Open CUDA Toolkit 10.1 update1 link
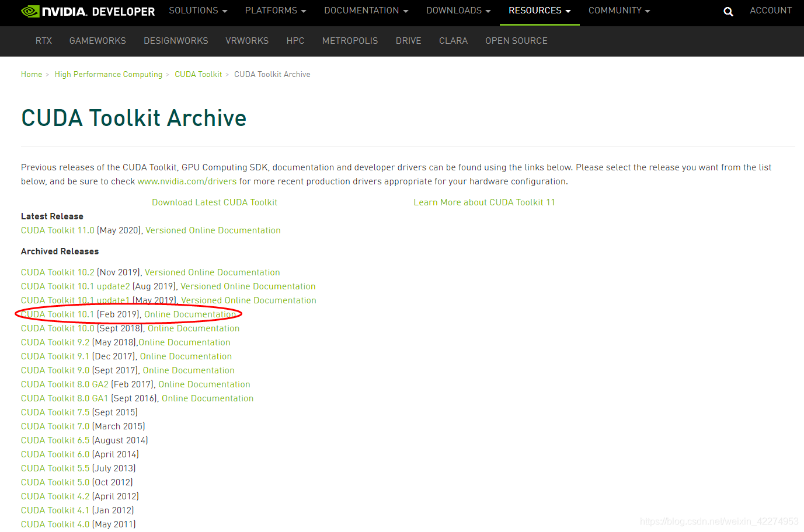 pos(75,300)
